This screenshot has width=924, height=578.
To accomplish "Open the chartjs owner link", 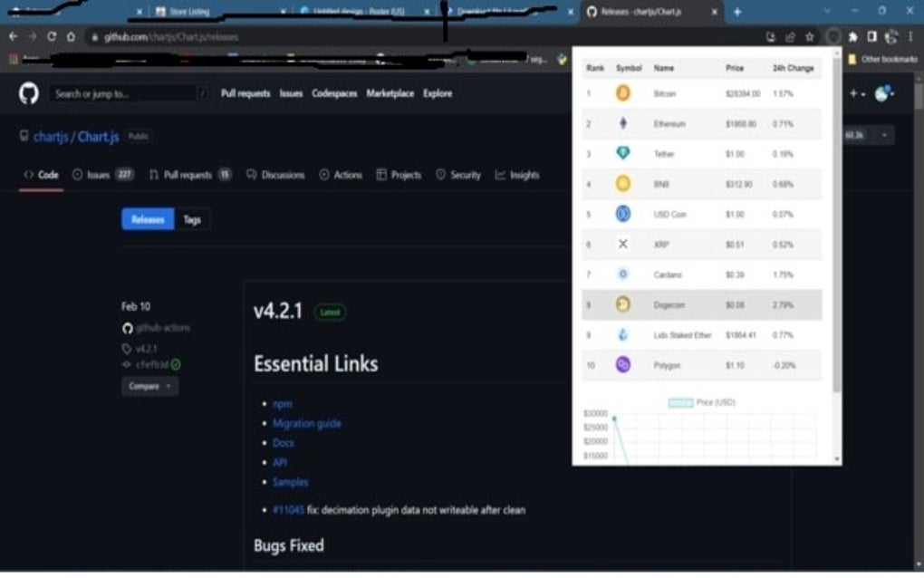I will point(51,137).
